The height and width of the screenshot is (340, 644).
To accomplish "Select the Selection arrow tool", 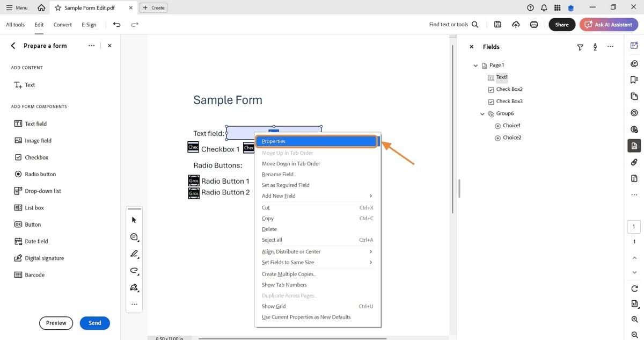I will pos(134,219).
